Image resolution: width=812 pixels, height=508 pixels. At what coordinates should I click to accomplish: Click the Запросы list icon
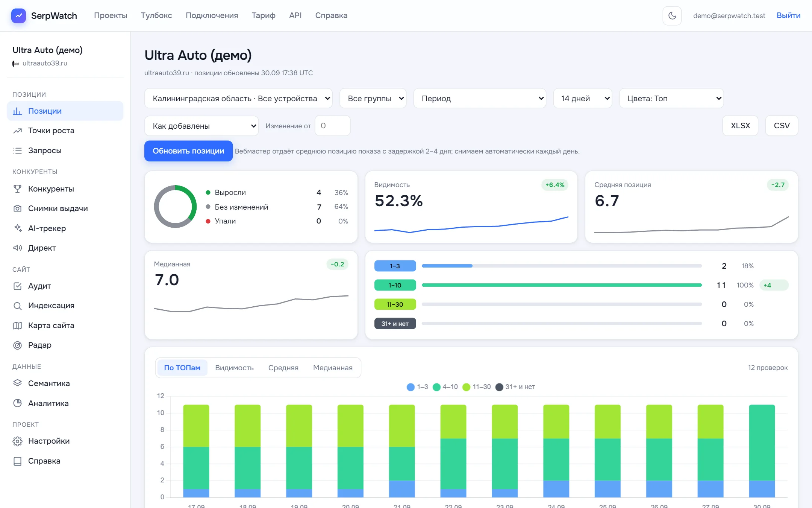point(17,151)
